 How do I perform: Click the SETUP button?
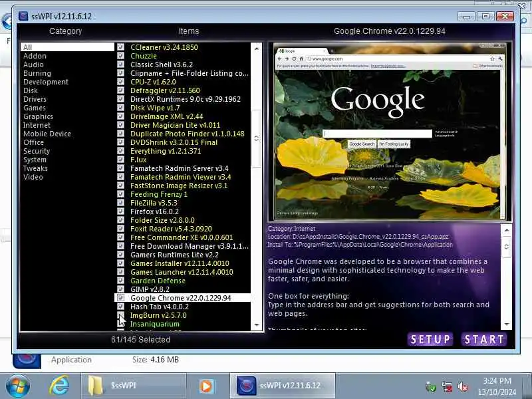pos(430,339)
